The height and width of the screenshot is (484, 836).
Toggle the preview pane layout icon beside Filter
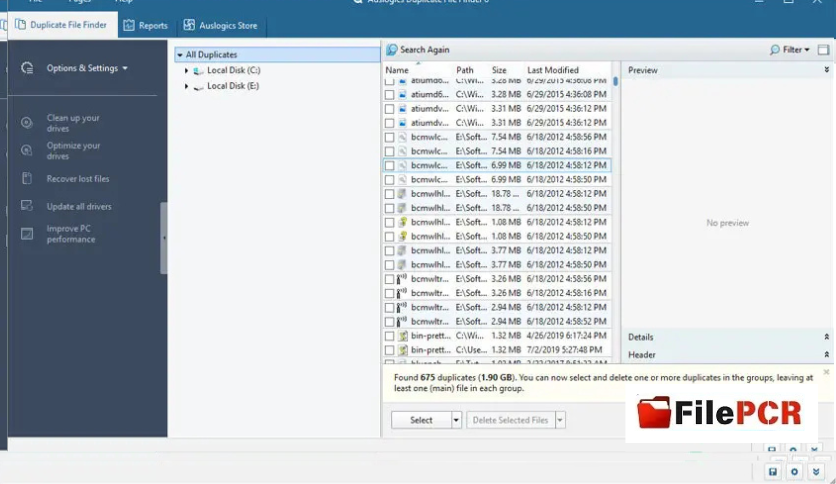(x=823, y=50)
